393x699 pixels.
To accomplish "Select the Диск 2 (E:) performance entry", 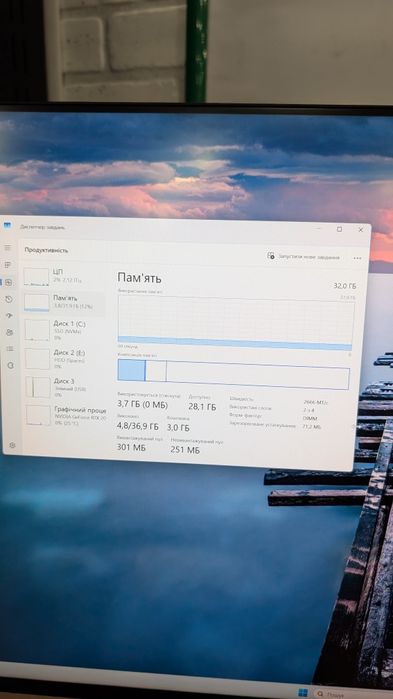I will 63,358.
